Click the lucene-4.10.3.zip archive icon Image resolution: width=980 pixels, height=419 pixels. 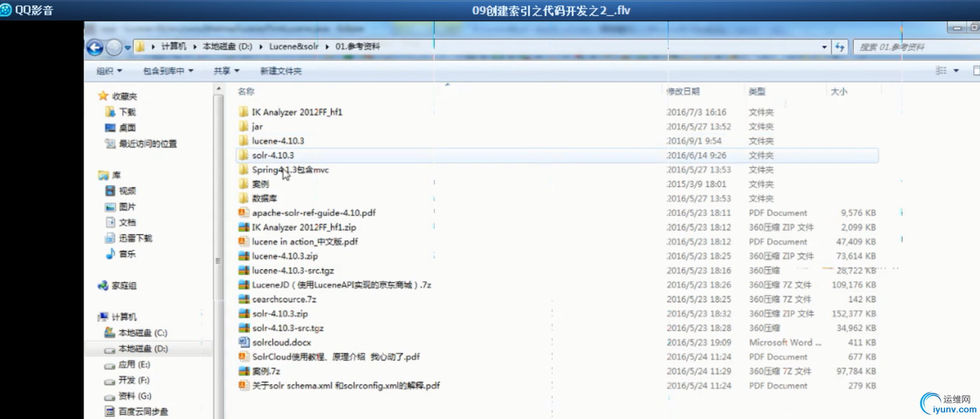tap(244, 256)
